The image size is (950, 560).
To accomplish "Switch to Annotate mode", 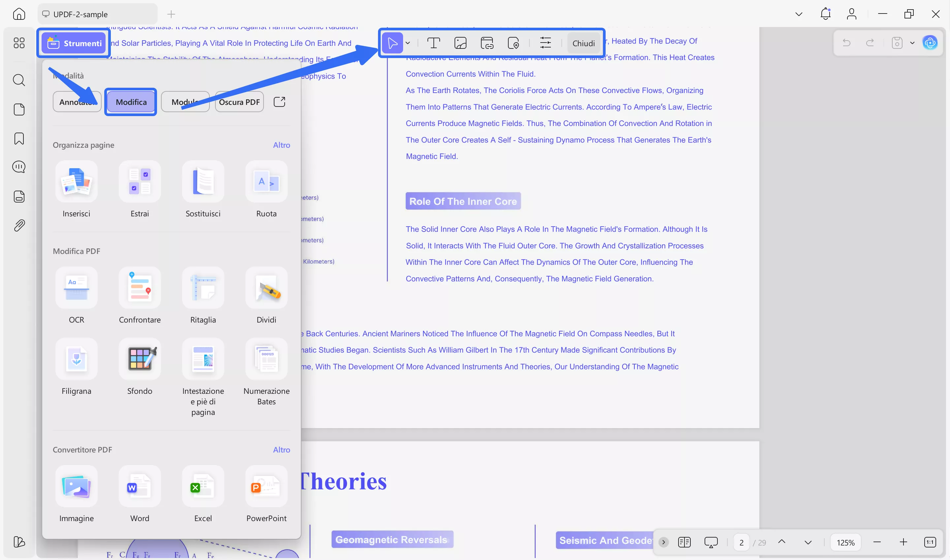I will 77,102.
